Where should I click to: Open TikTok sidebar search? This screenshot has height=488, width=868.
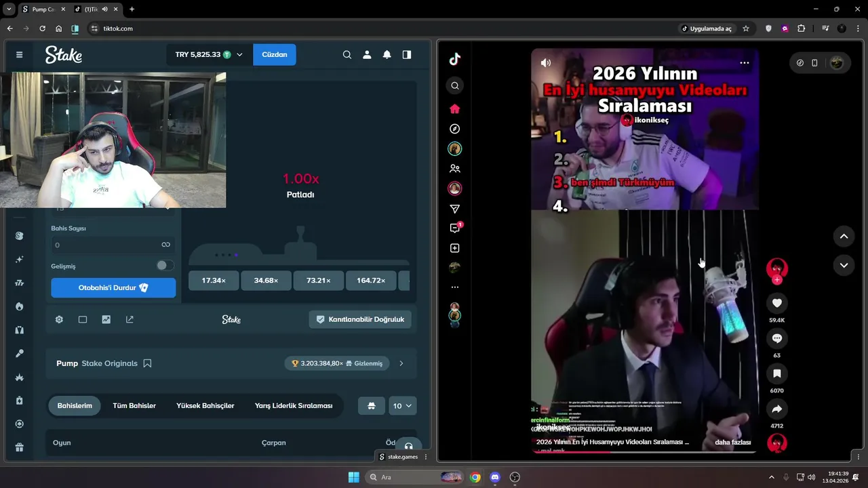[x=455, y=85]
